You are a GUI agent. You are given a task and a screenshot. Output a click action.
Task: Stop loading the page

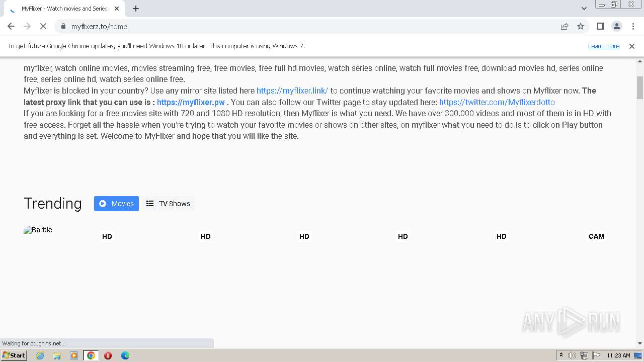pos(43,26)
